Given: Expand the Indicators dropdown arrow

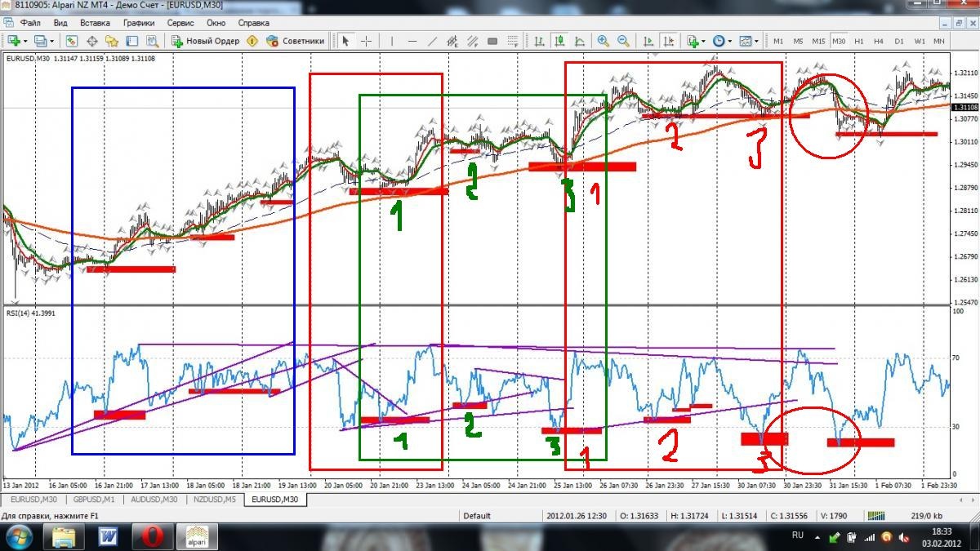Looking at the screenshot, I should [x=704, y=41].
